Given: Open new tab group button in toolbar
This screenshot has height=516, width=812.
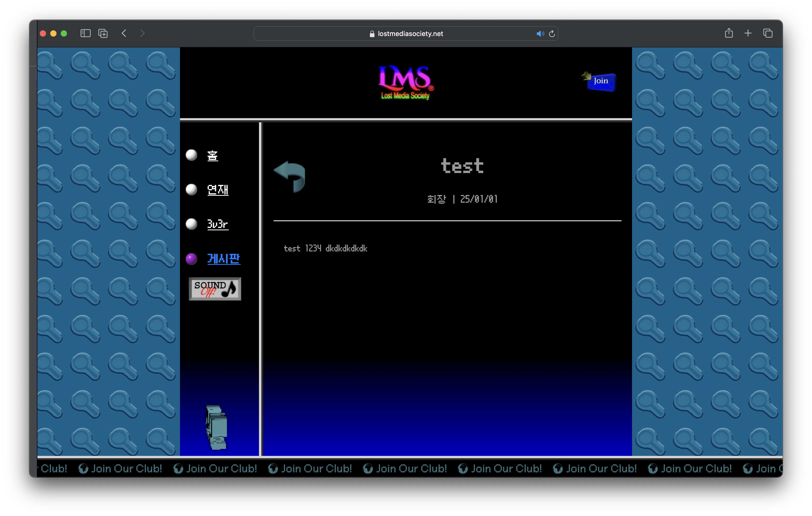Looking at the screenshot, I should pyautogui.click(x=103, y=33).
